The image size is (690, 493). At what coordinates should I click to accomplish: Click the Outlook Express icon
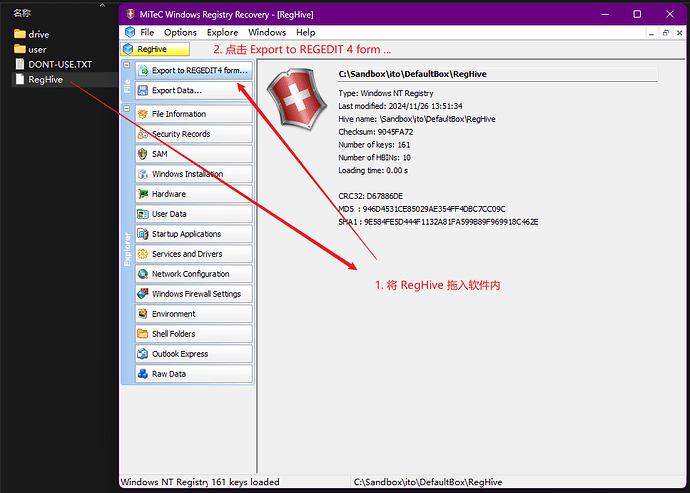[x=143, y=354]
